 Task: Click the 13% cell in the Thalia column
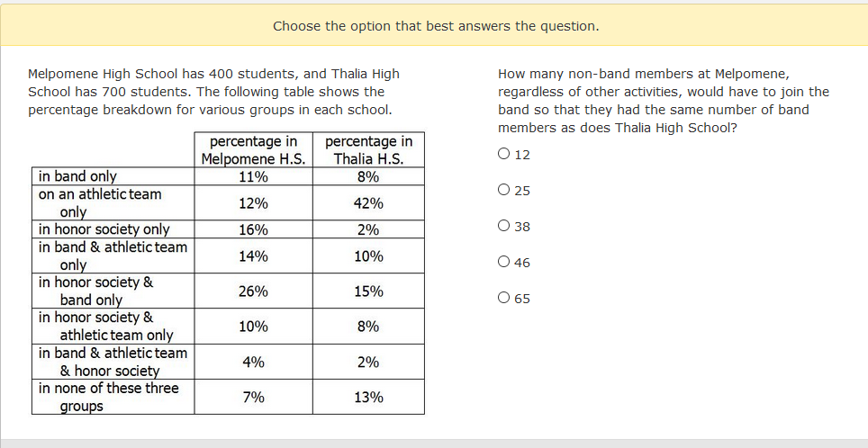tap(368, 398)
